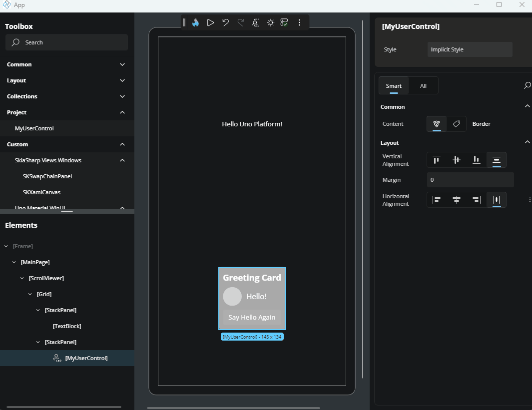
Task: Collapse the Project section in Toolbox
Action: click(x=122, y=112)
